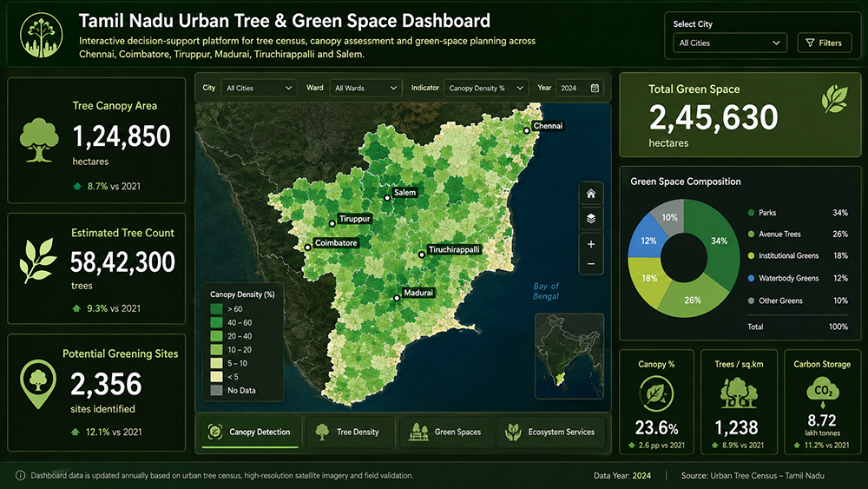Click the 34% donut chart segment
The image size is (868, 489).
[719, 241]
